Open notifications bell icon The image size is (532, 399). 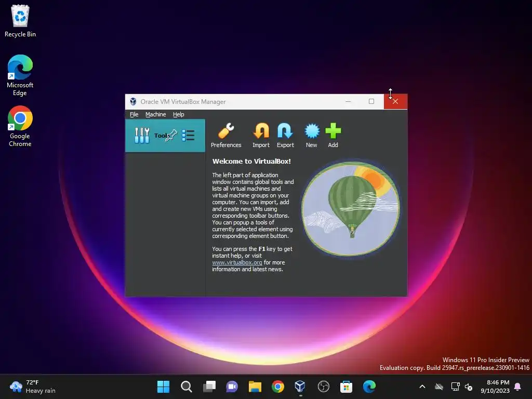click(x=518, y=387)
